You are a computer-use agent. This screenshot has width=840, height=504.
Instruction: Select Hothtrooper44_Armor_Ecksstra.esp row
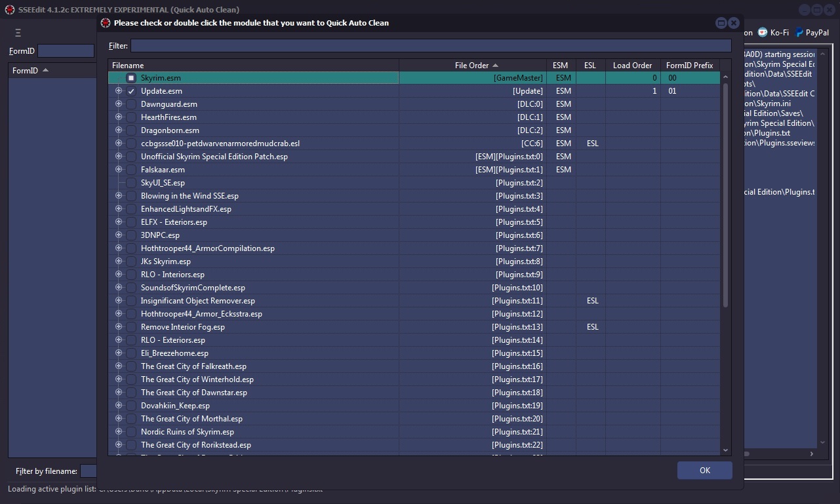tap(414, 314)
